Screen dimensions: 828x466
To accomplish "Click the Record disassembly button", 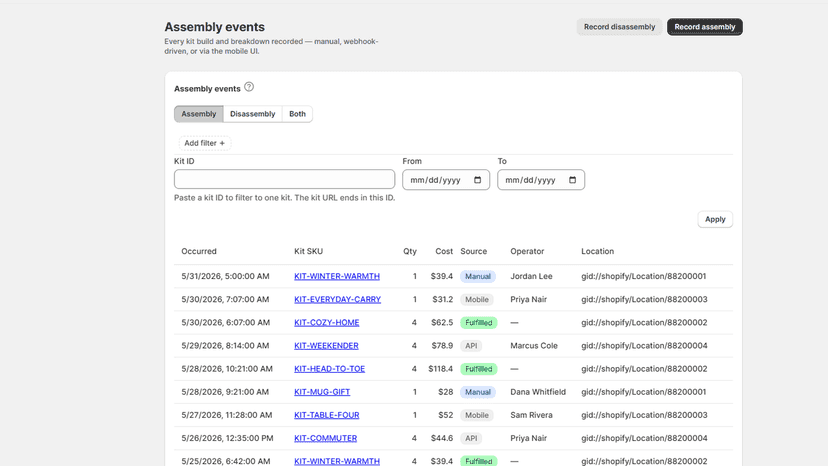I will pos(619,27).
